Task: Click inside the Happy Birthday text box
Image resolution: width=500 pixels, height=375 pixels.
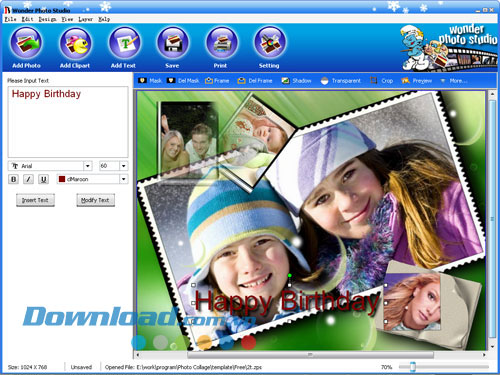Action: click(x=68, y=122)
